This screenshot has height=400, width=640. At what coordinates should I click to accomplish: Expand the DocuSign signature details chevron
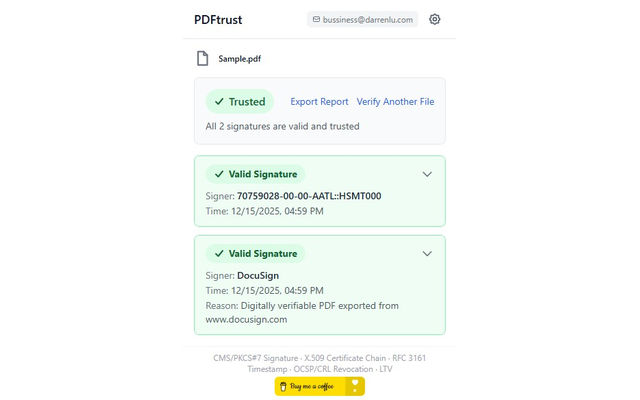(427, 254)
